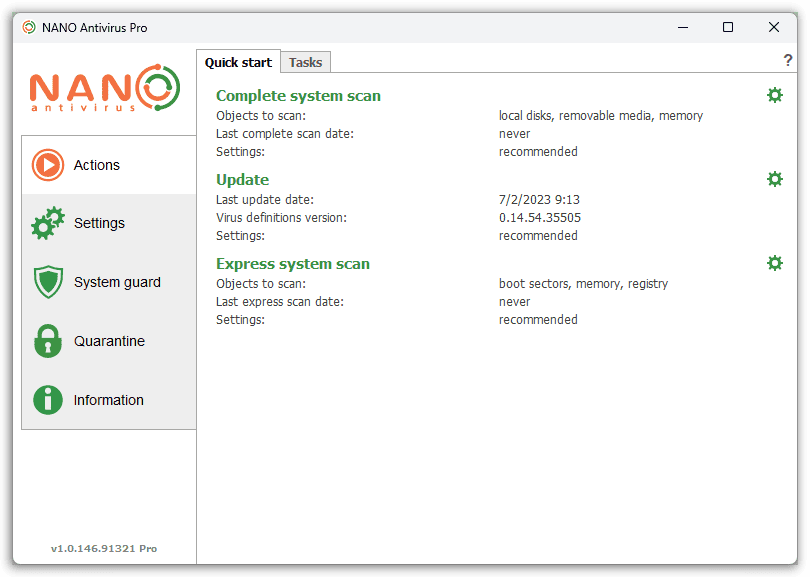Click 'local disks, removable media, memory' text

click(x=601, y=116)
